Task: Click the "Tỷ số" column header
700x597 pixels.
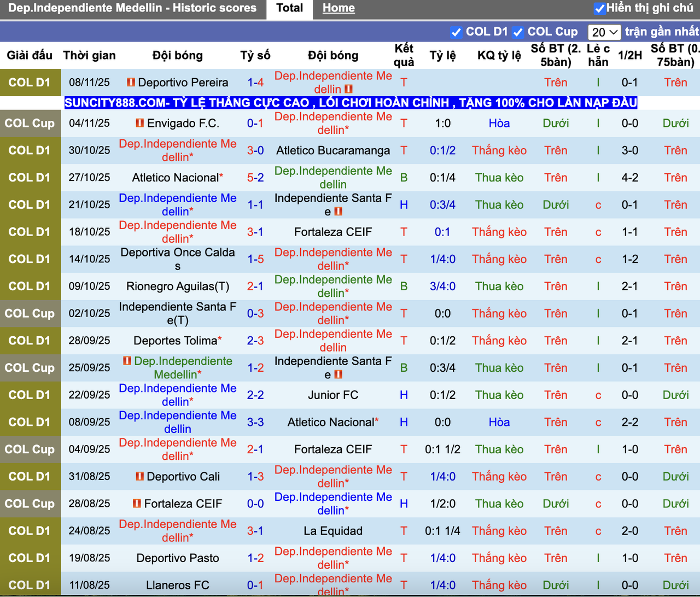Action: [255, 55]
